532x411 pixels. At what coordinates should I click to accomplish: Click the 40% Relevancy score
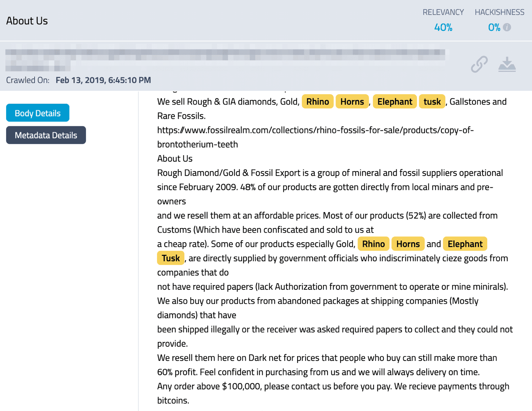(443, 27)
